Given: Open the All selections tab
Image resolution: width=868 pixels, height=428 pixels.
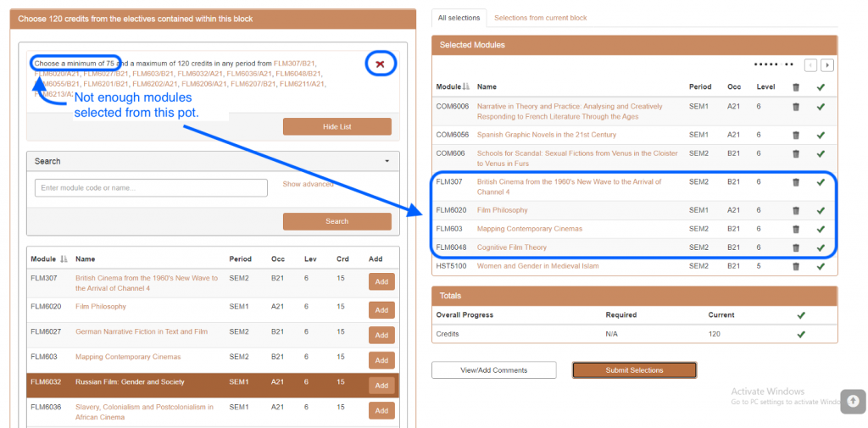Looking at the screenshot, I should pos(458,18).
